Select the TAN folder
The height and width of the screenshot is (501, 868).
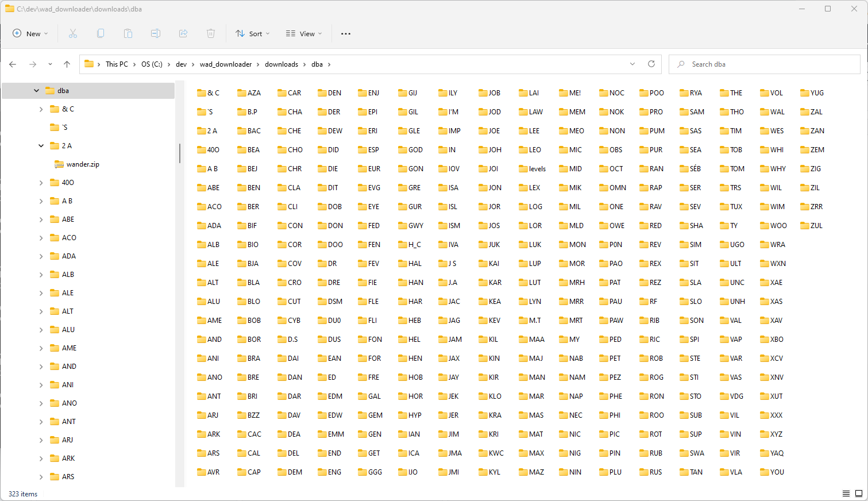(x=691, y=472)
